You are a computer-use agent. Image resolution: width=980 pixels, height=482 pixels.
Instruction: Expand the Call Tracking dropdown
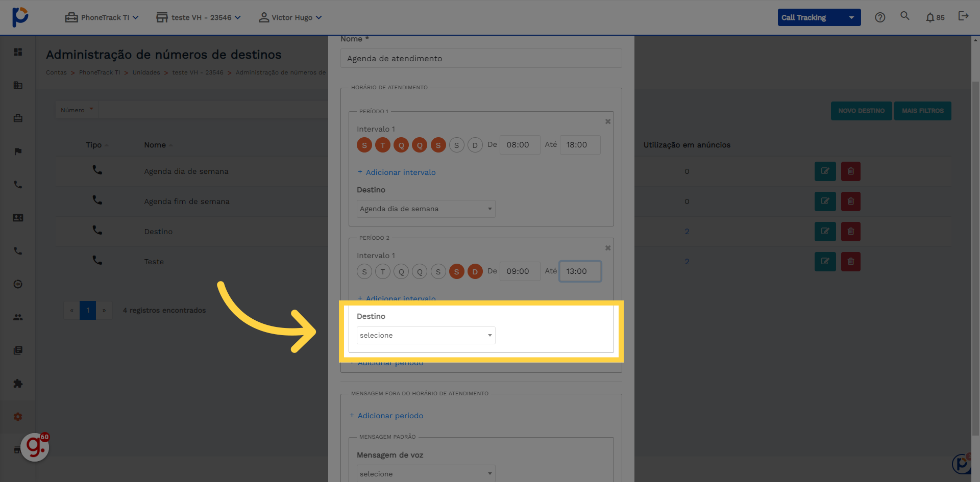(819, 17)
